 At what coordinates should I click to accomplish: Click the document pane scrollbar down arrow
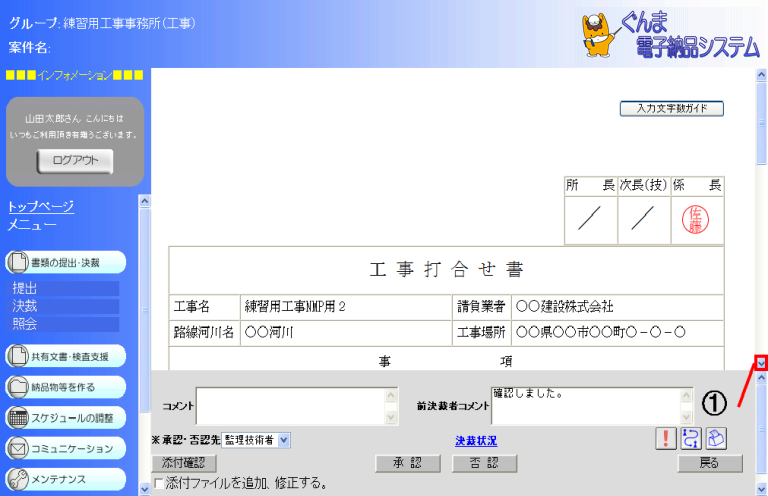[761, 363]
